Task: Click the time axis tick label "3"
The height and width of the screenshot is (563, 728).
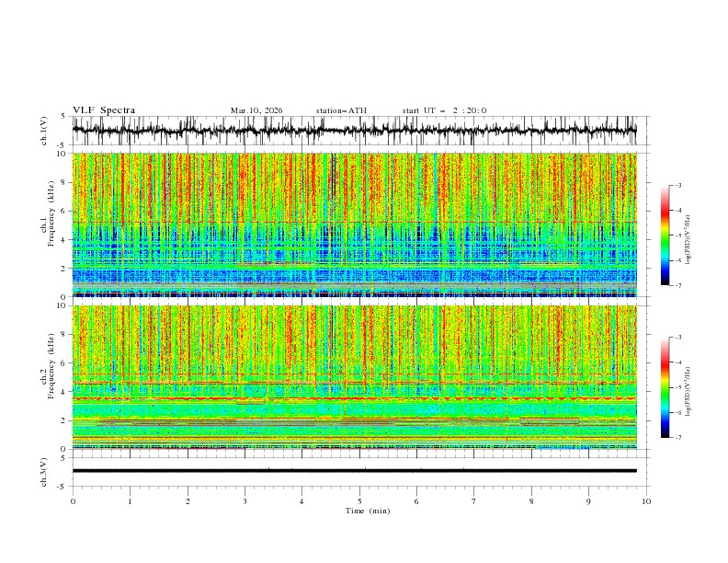Action: pyautogui.click(x=245, y=501)
